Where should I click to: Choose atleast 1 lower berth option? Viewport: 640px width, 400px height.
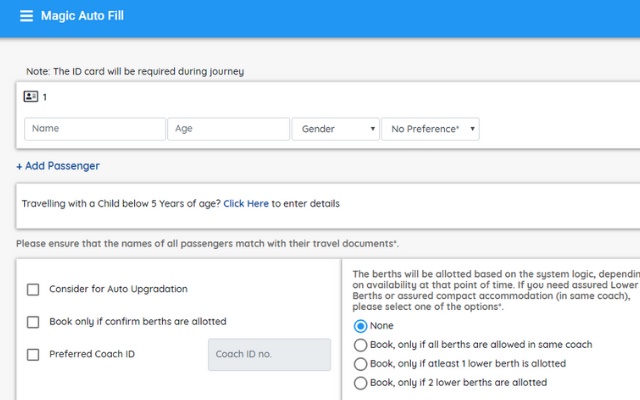[x=361, y=364]
